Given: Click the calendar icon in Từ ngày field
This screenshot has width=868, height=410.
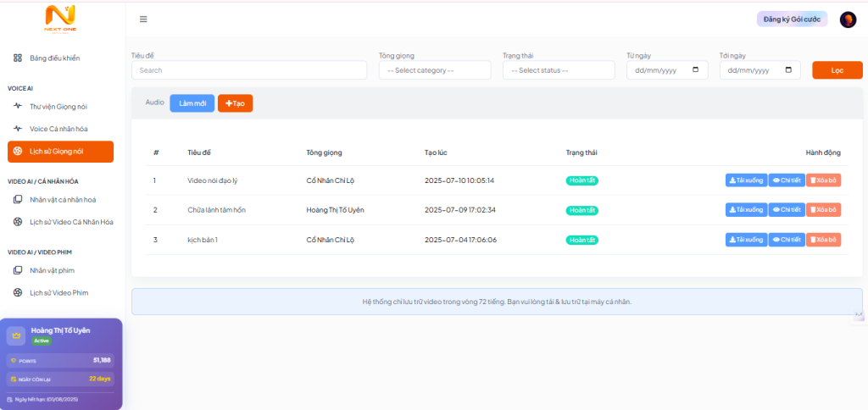Looking at the screenshot, I should click(x=696, y=70).
